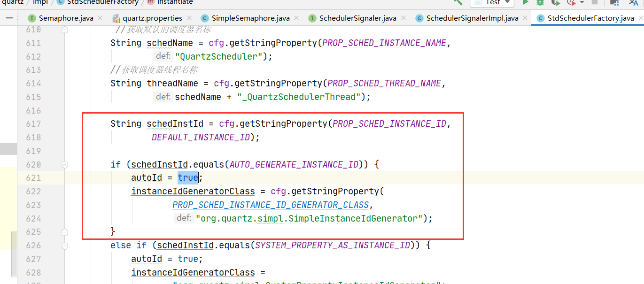Switch to SchedulerSignalerImpl.java tab
644x284 pixels.
click(472, 18)
